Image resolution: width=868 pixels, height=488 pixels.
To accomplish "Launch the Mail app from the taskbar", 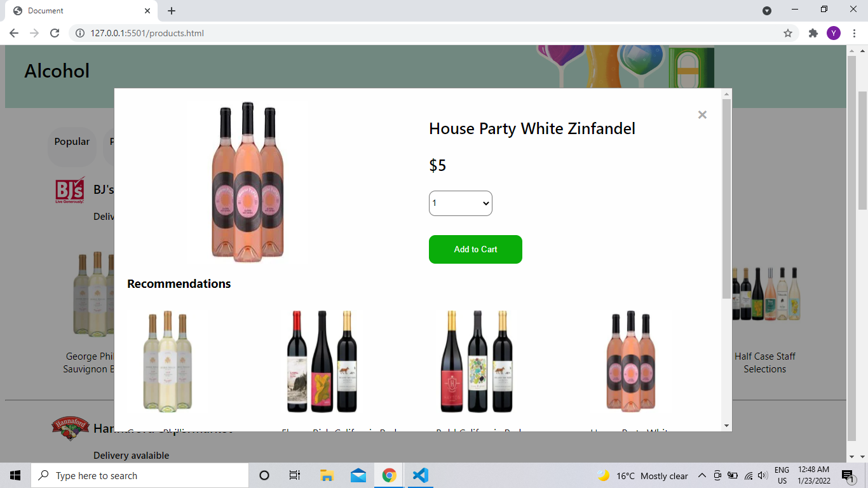I will click(x=358, y=475).
